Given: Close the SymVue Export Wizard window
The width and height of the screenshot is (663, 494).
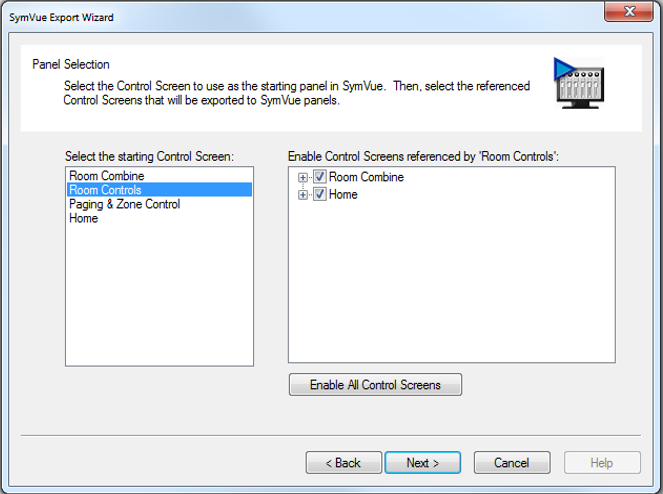Looking at the screenshot, I should click(629, 11).
